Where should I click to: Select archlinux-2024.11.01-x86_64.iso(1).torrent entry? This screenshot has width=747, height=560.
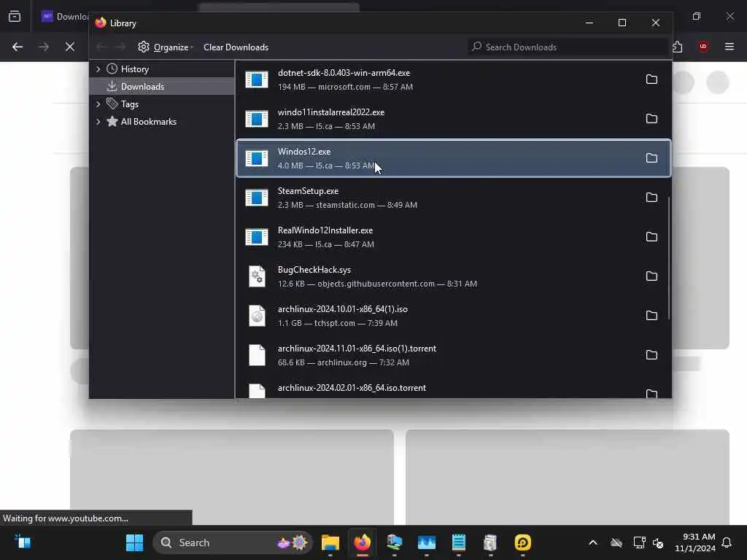[x=453, y=355]
